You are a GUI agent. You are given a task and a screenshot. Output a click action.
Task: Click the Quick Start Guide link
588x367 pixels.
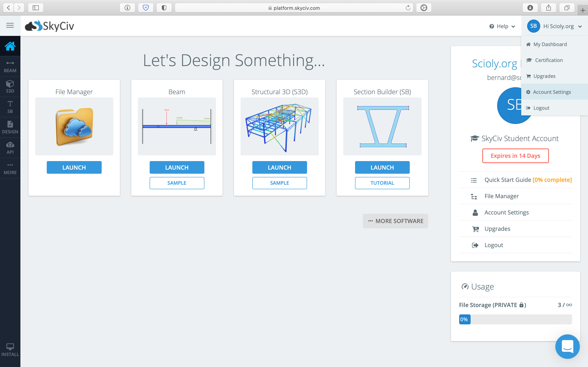pyautogui.click(x=507, y=180)
